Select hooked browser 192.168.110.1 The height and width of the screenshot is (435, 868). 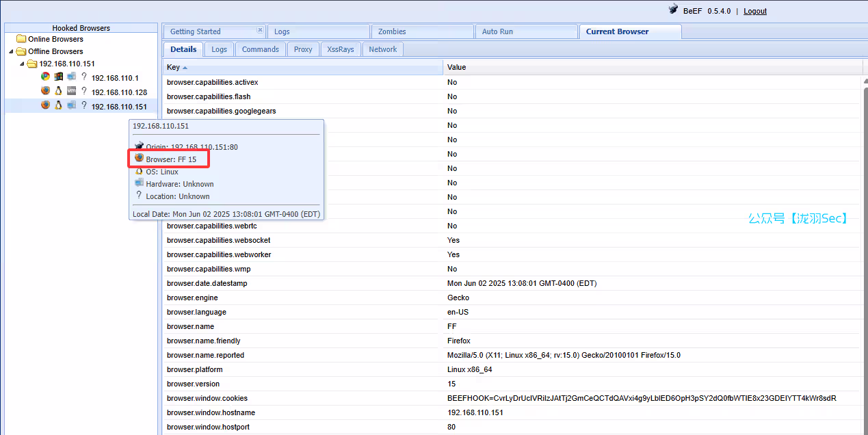coord(114,78)
